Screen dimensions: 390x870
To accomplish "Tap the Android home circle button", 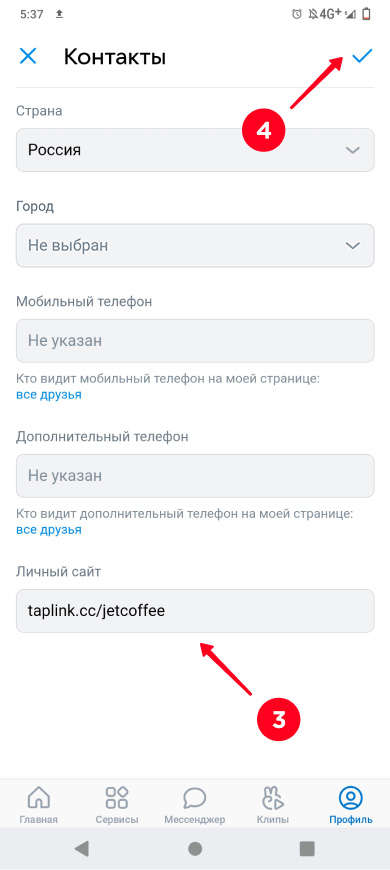I will 195,848.
